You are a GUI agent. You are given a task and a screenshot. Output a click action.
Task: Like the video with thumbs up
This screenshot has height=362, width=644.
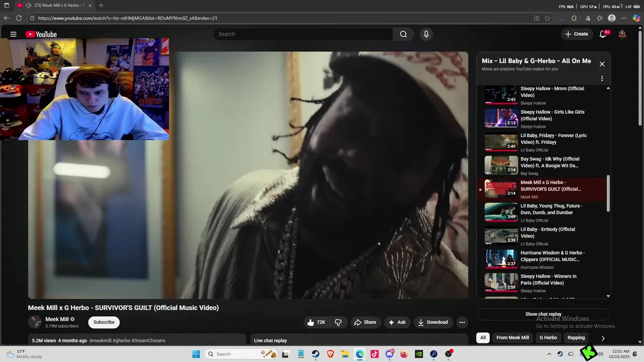point(316,322)
